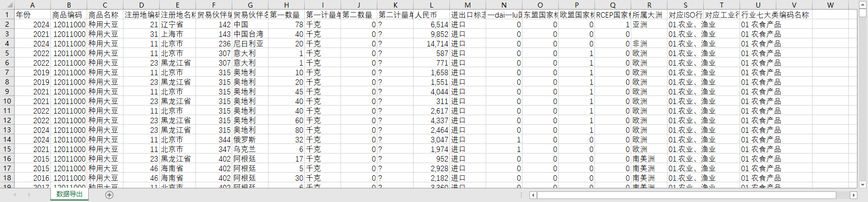Select the cell with value 2,928

(x=432, y=168)
